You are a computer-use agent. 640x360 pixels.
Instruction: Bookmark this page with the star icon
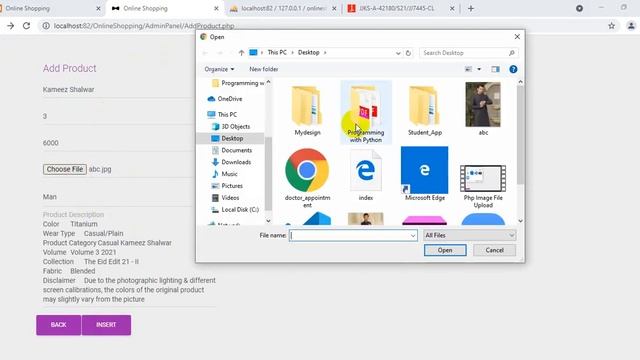(x=611, y=26)
